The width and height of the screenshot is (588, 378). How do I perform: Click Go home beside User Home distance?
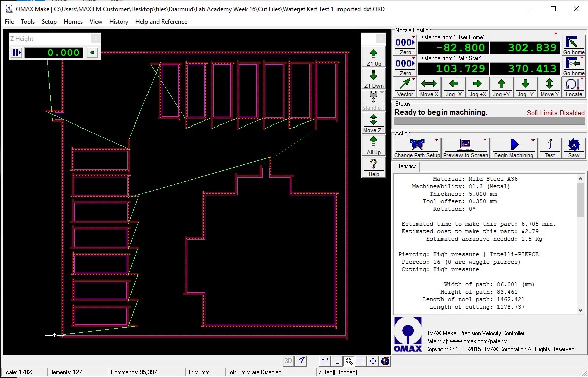[x=573, y=45]
